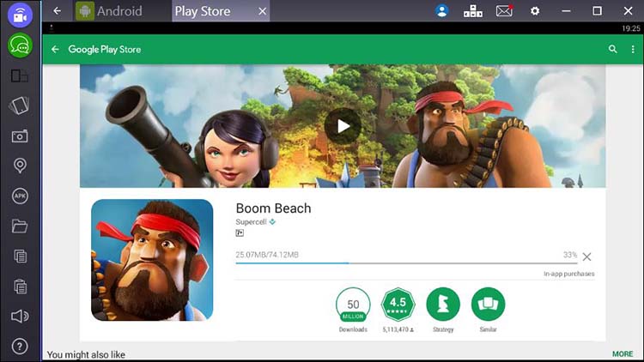Click the copy icon in the sidebar
The width and height of the screenshot is (644, 362).
coord(20,256)
